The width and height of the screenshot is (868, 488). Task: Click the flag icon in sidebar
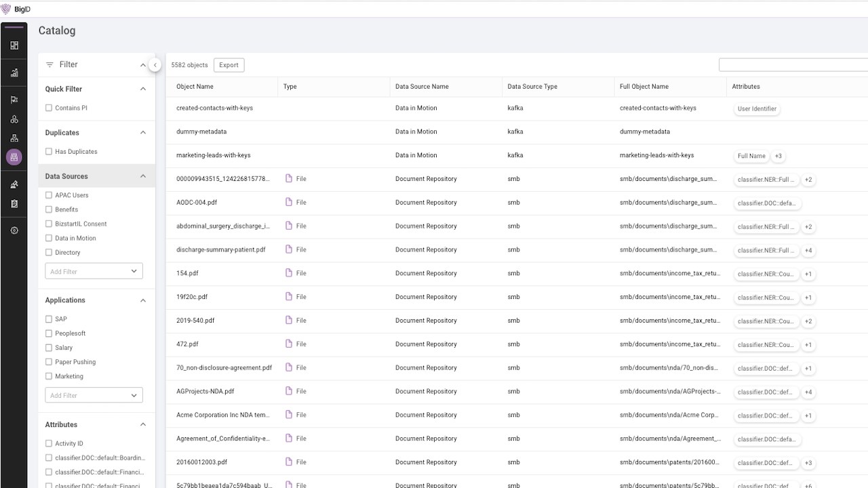[14, 100]
